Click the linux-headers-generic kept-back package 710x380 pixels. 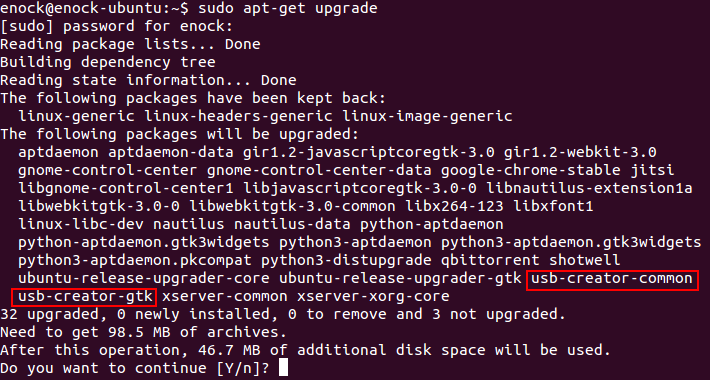point(239,116)
